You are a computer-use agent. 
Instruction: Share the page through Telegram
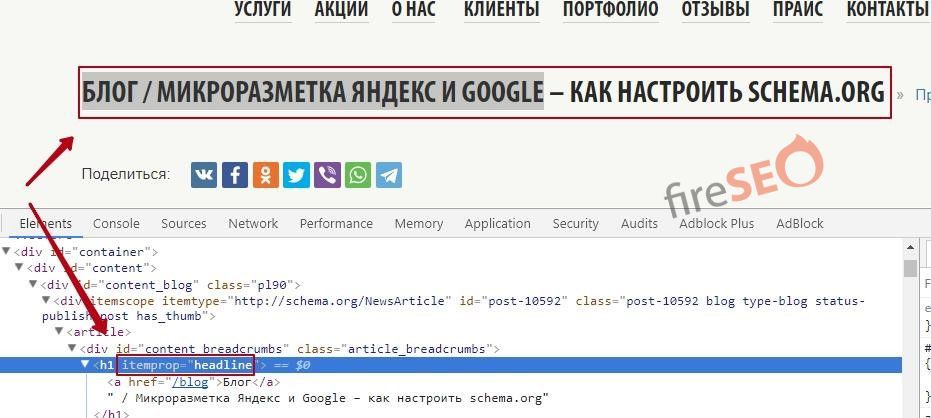pyautogui.click(x=388, y=175)
